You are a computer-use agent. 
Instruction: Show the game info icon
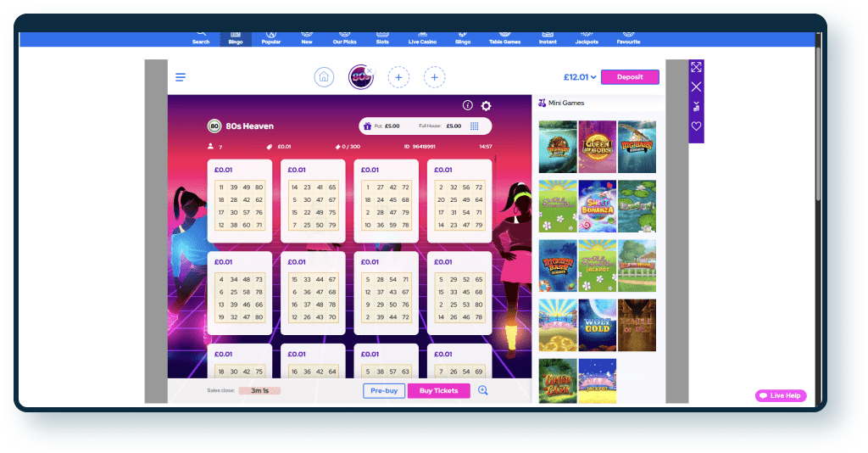pos(467,105)
